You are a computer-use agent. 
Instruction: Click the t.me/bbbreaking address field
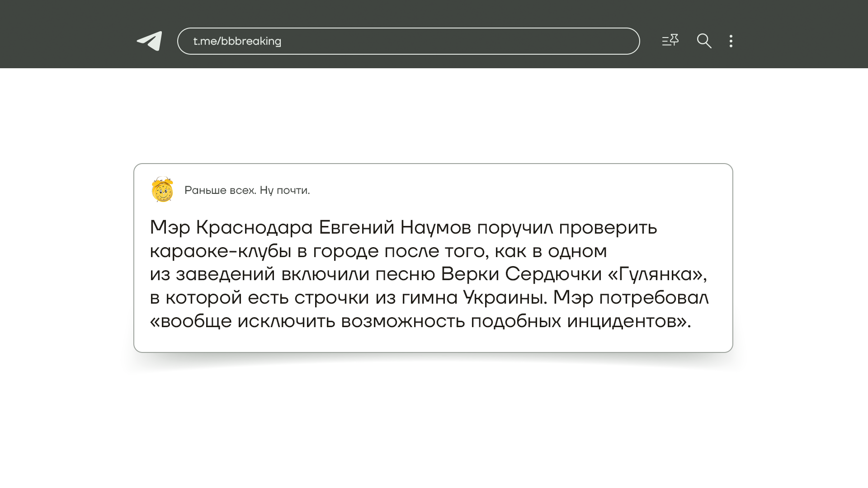[x=408, y=41]
